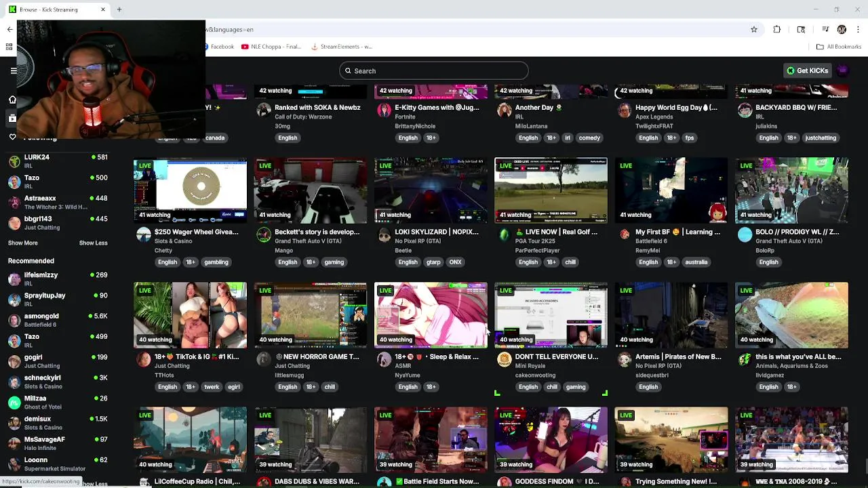
Task: Click the sidequestbri channel avatar
Action: (x=625, y=359)
